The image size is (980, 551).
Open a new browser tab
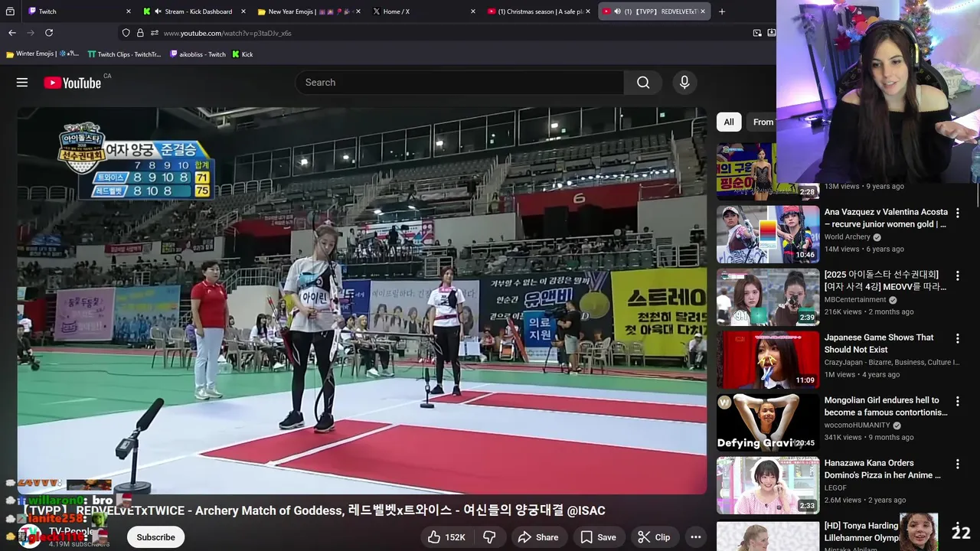(722, 11)
